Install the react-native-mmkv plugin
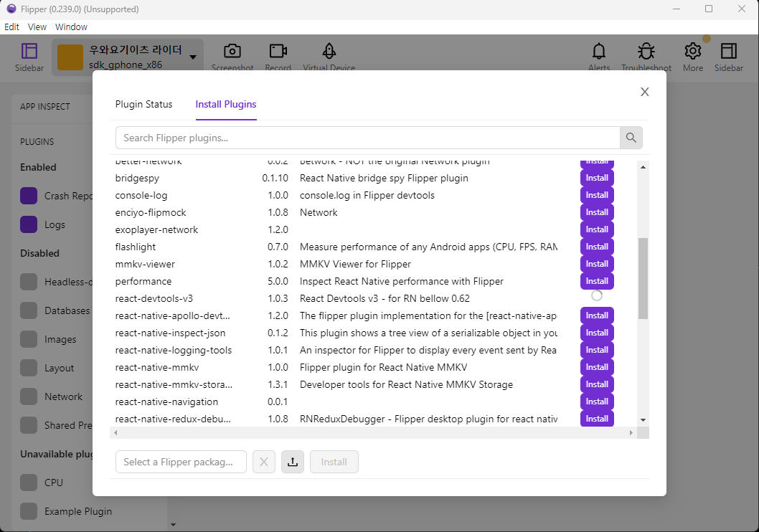 tap(597, 367)
